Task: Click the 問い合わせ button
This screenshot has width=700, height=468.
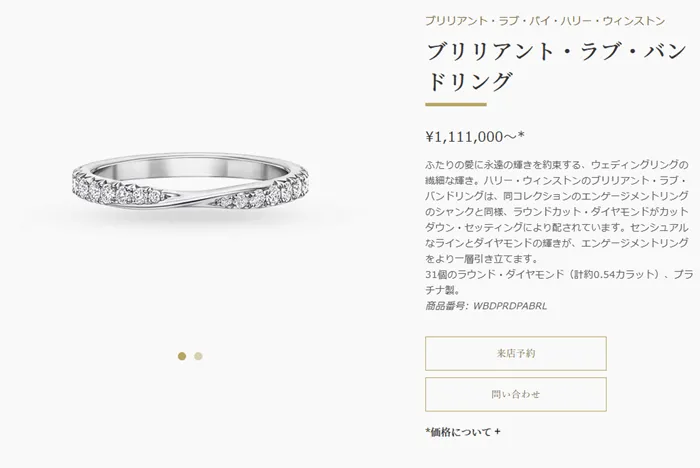Action: click(x=516, y=394)
